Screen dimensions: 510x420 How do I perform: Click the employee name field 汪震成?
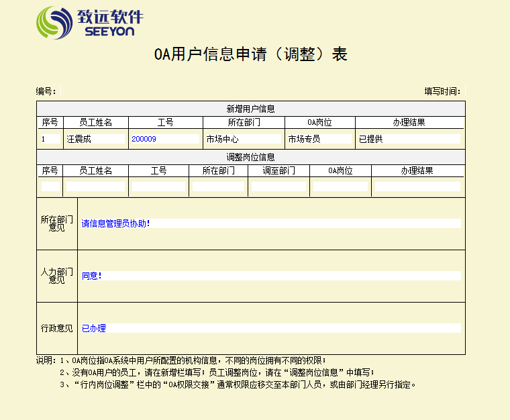coord(95,140)
